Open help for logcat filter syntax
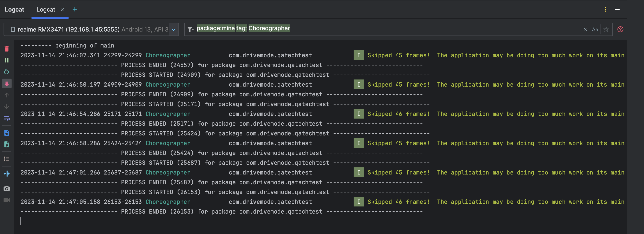This screenshot has height=234, width=644. click(620, 30)
